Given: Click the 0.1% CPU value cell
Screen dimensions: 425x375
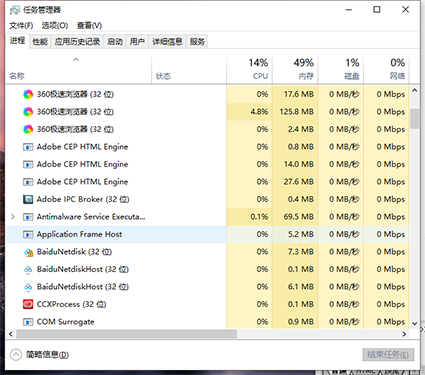Looking at the screenshot, I should (249, 217).
